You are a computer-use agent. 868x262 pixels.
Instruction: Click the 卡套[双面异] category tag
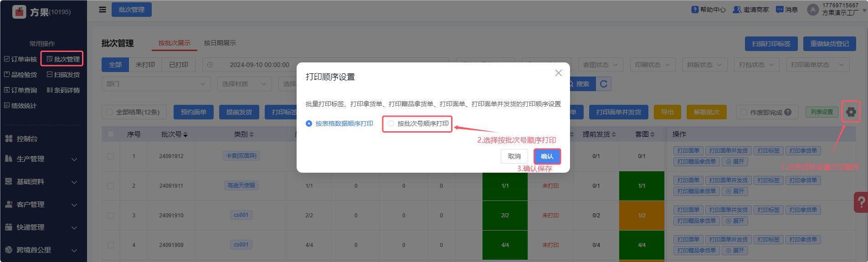coord(241,156)
